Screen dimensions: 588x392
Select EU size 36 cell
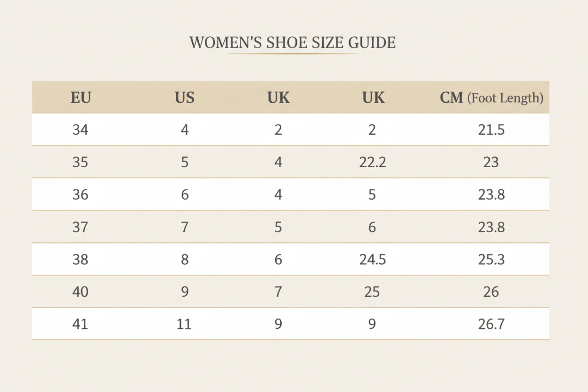[81, 195]
